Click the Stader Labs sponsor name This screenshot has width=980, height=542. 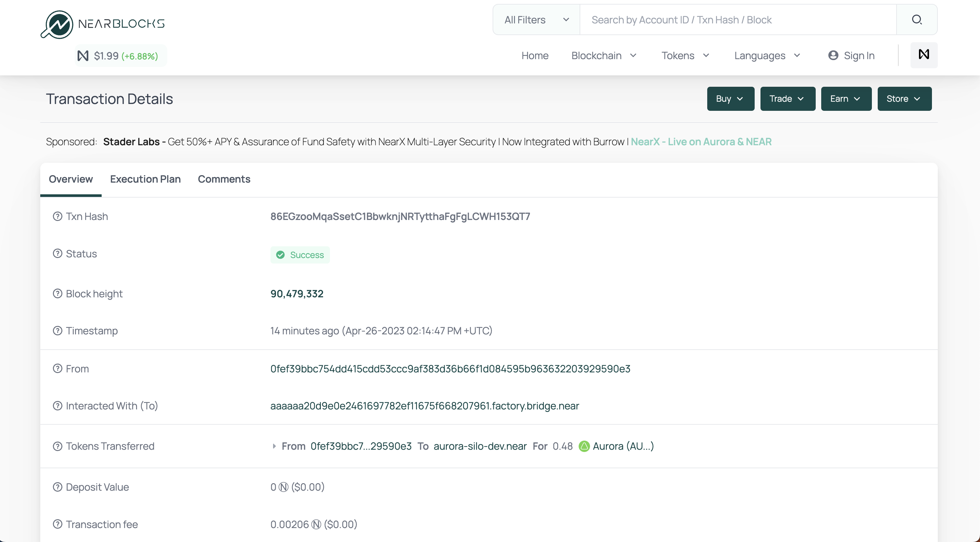131,142
